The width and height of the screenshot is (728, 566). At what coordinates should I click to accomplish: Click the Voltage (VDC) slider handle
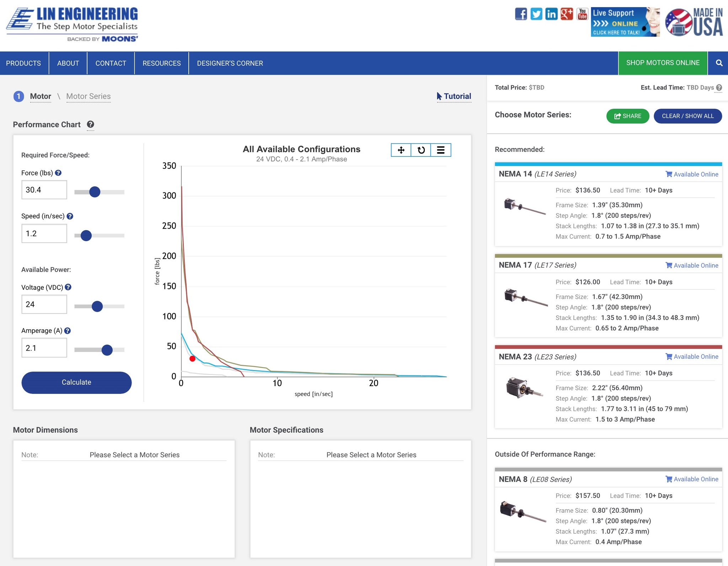[97, 306]
